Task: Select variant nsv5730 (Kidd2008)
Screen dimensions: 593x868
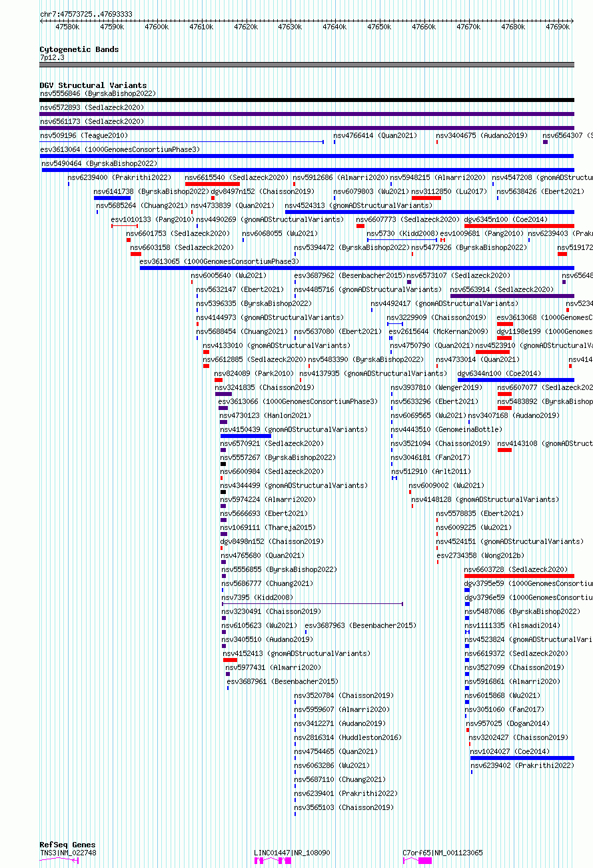Action: pos(402,233)
